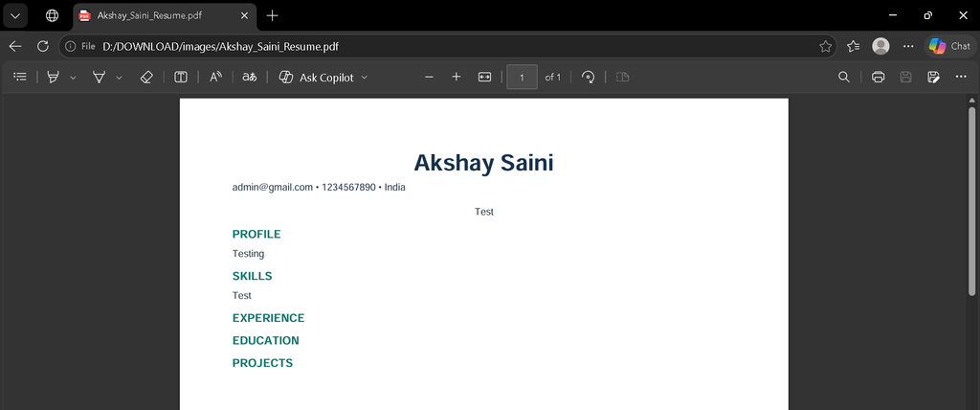Click the PROFILE section heading
Viewport: 980px width, 410px height.
pos(256,234)
